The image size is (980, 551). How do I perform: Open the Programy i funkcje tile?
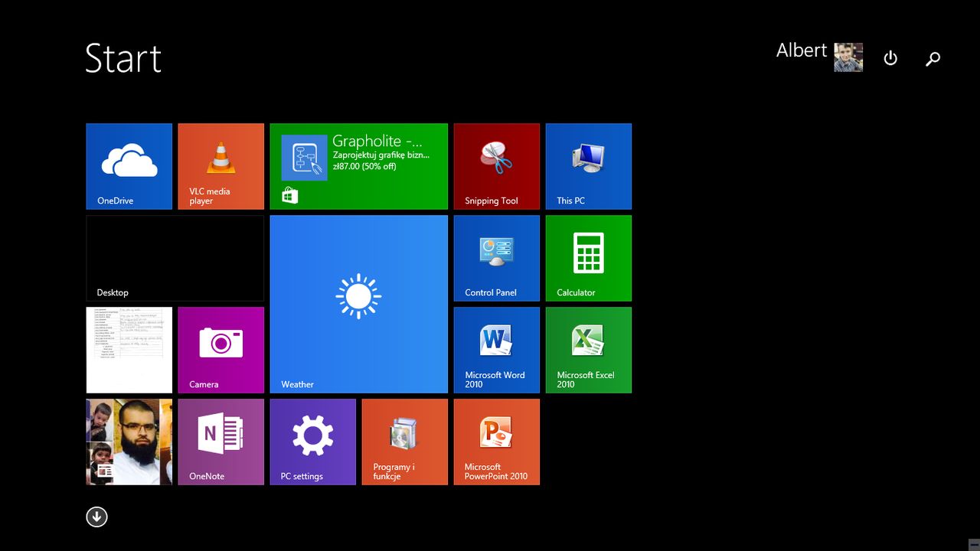[405, 442]
